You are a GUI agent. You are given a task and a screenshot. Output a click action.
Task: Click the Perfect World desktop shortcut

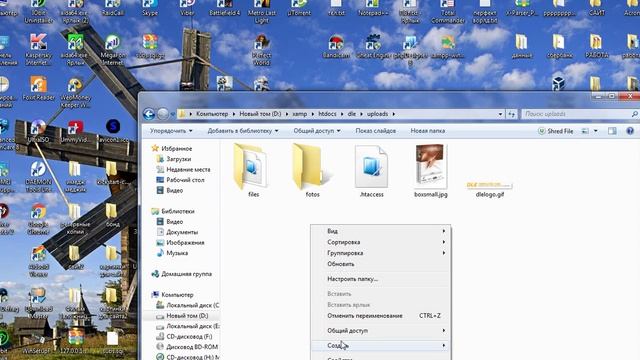click(262, 50)
